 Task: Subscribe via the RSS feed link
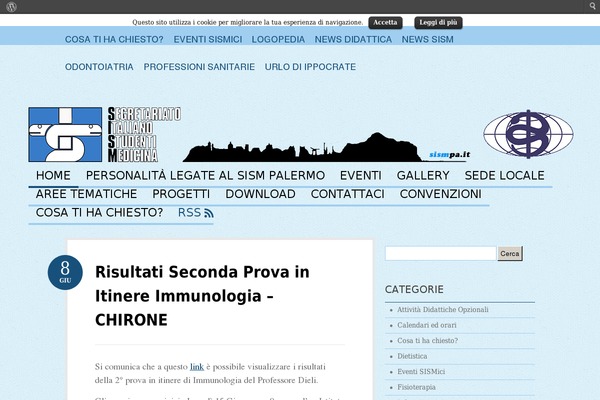[x=196, y=213]
